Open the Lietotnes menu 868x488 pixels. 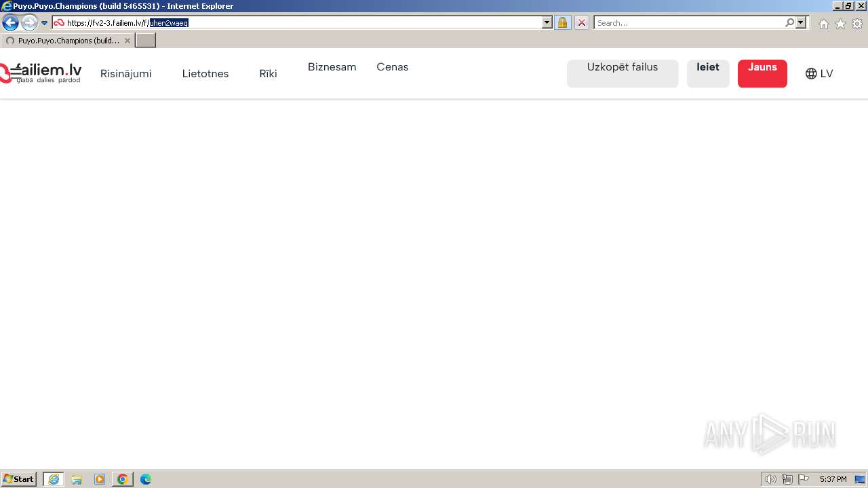coord(205,74)
